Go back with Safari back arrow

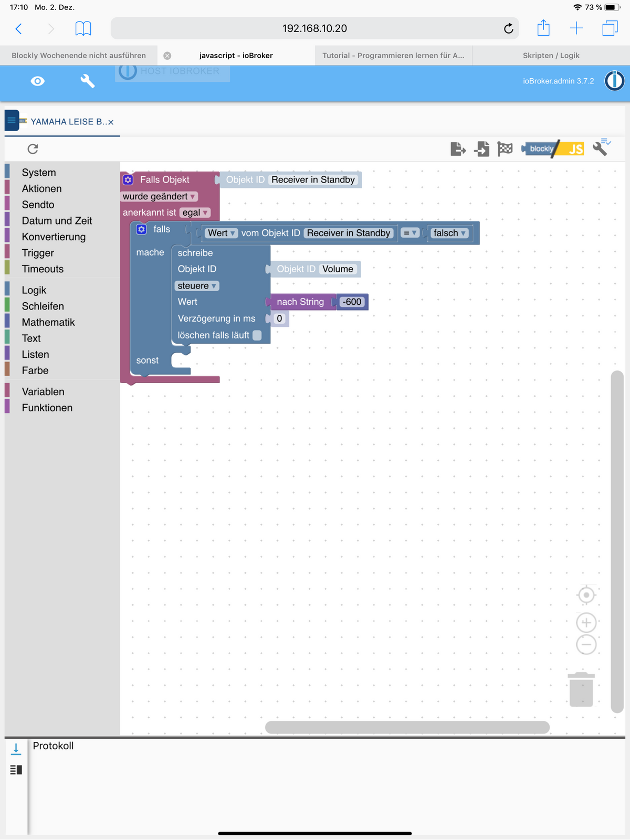[19, 29]
